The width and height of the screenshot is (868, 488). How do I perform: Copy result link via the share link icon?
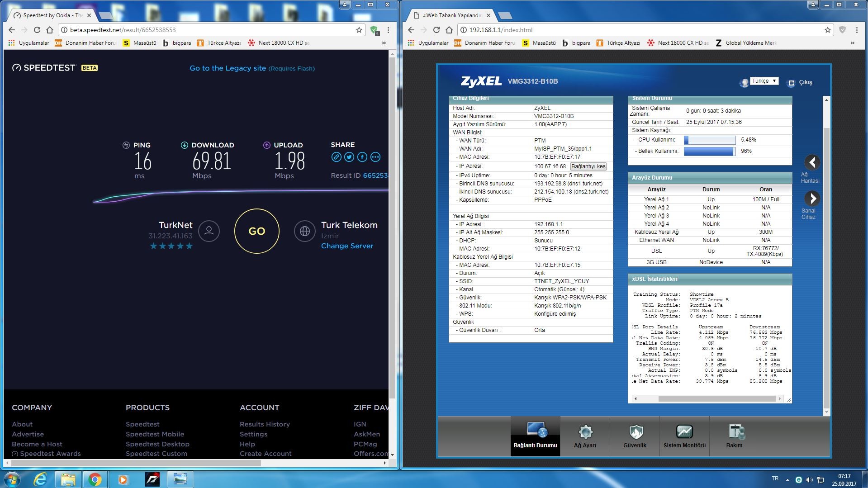pos(336,157)
